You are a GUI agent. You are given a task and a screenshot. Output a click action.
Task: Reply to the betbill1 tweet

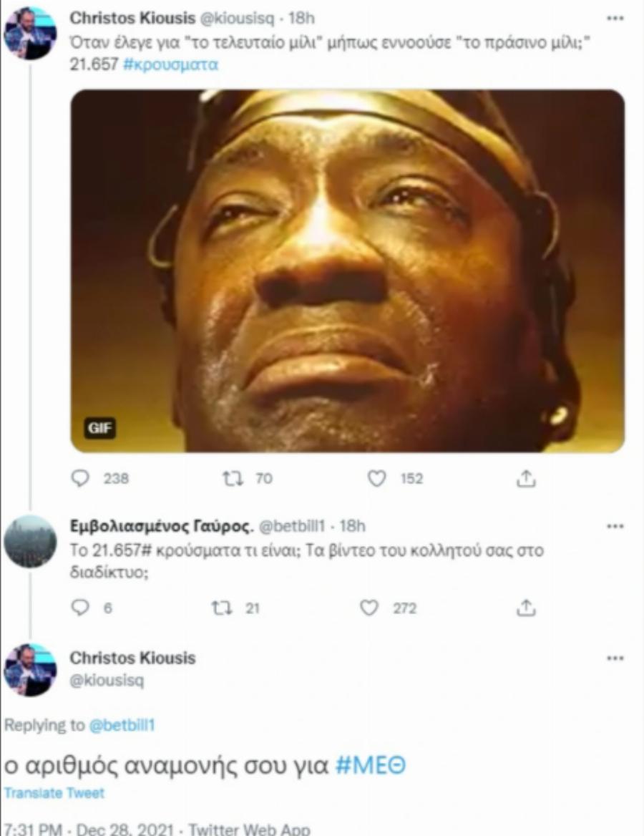79,608
